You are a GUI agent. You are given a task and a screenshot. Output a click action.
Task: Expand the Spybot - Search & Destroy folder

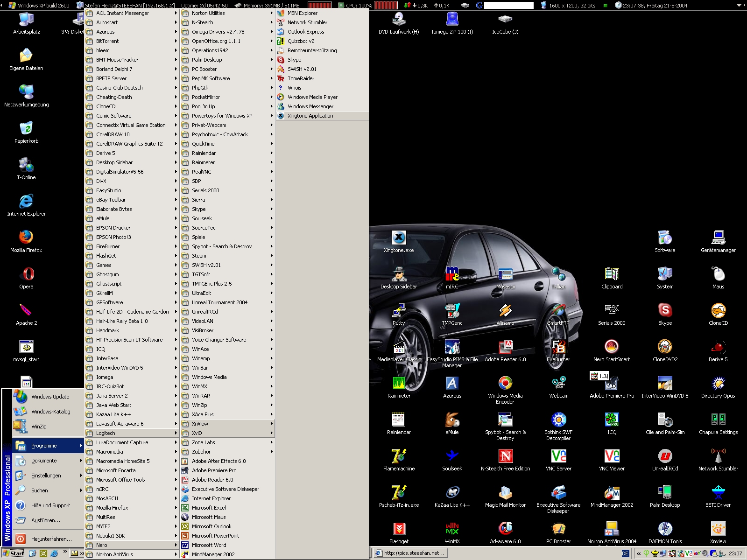[x=227, y=246]
